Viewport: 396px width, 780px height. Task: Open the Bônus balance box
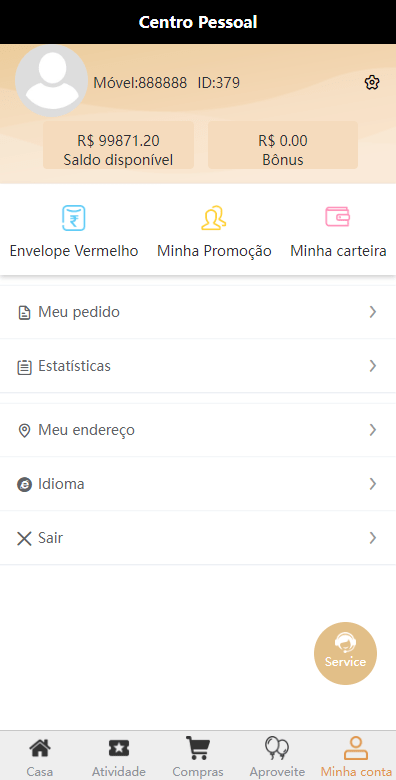coord(283,145)
